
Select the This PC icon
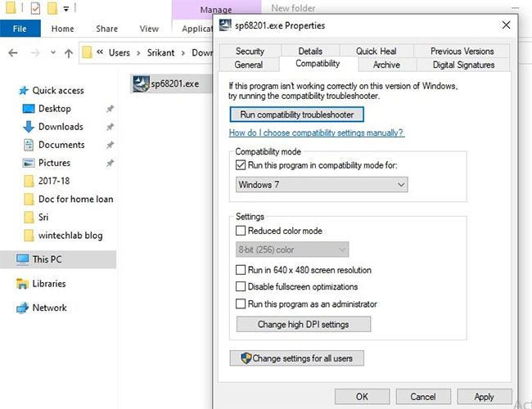tap(23, 259)
